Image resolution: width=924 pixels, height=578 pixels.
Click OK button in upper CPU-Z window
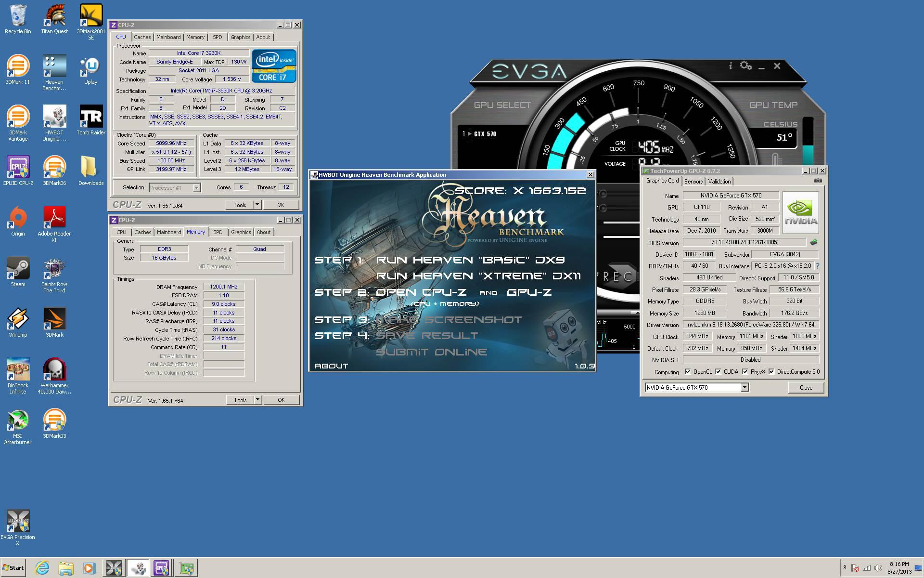tap(281, 205)
